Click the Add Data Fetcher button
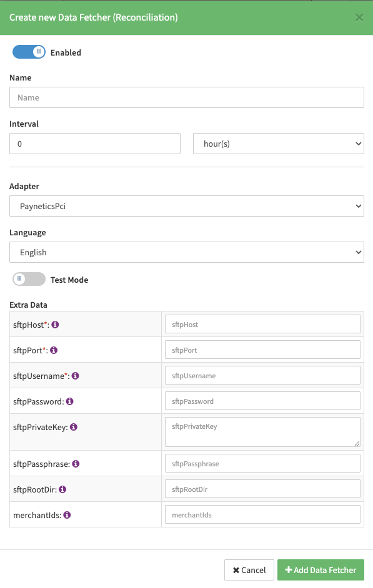Viewport: 373px width, 588px height. click(321, 570)
